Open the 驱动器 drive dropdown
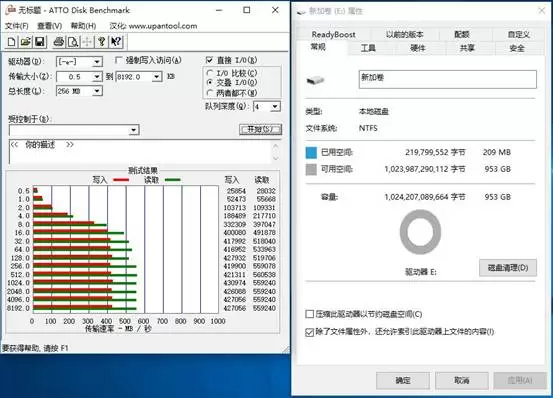 click(97, 62)
